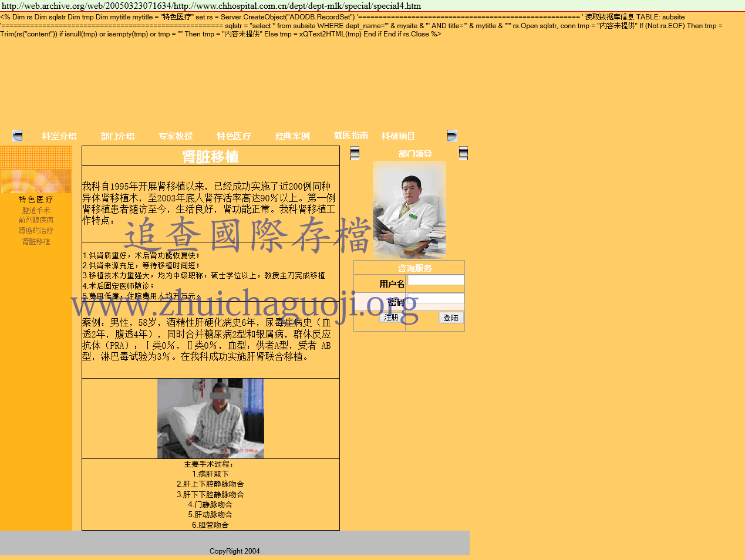Open 经典案例 page

pos(292,136)
